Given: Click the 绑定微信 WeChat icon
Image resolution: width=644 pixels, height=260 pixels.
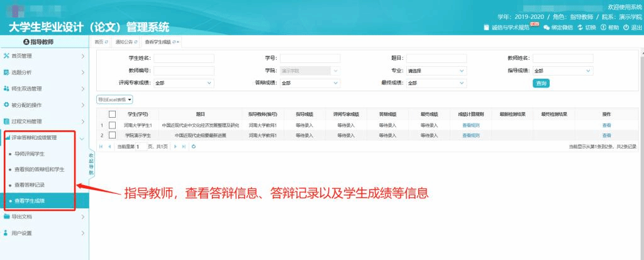Looking at the screenshot, I should [547, 28].
